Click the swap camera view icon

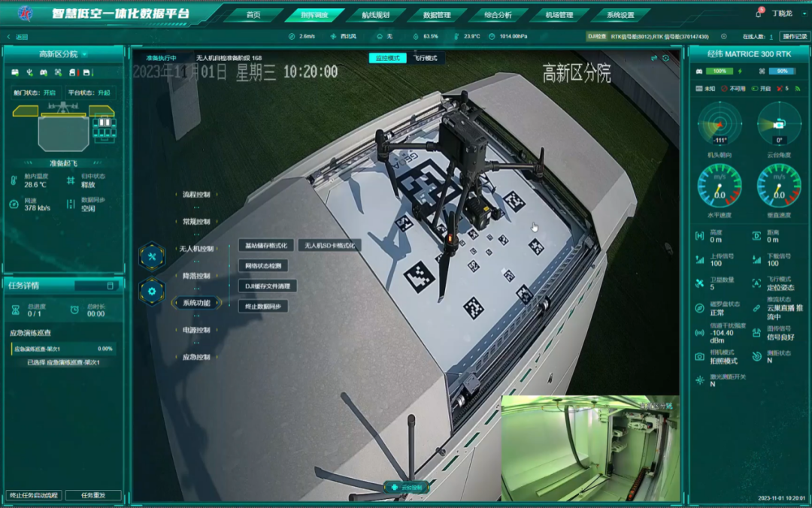pyautogui.click(x=654, y=58)
